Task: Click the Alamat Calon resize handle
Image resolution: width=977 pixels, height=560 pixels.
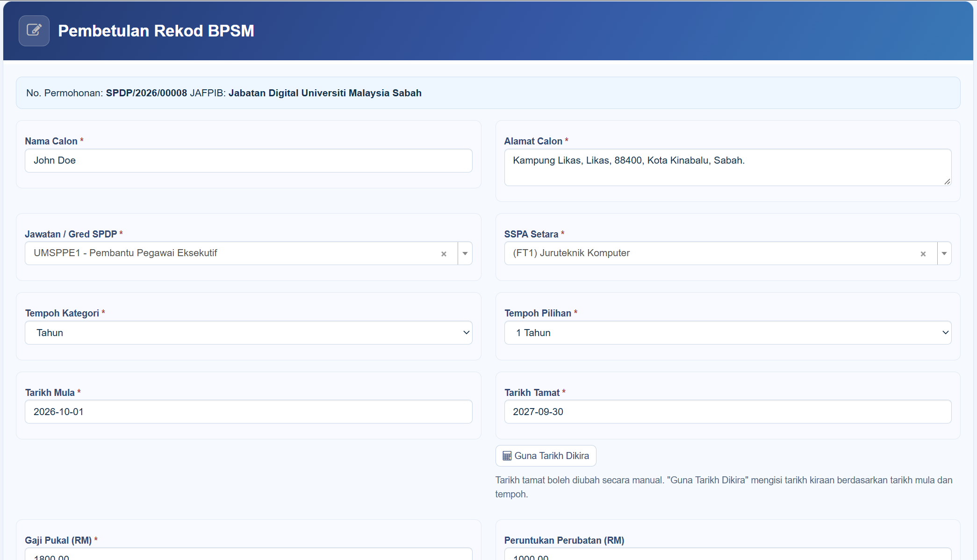Action: [947, 181]
